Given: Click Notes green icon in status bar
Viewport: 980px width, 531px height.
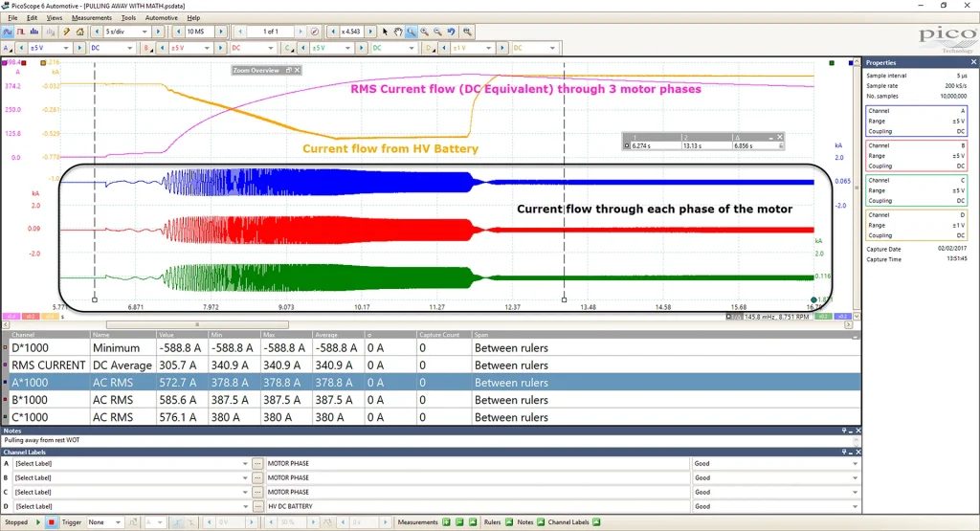Looking at the screenshot, I should click(x=541, y=522).
